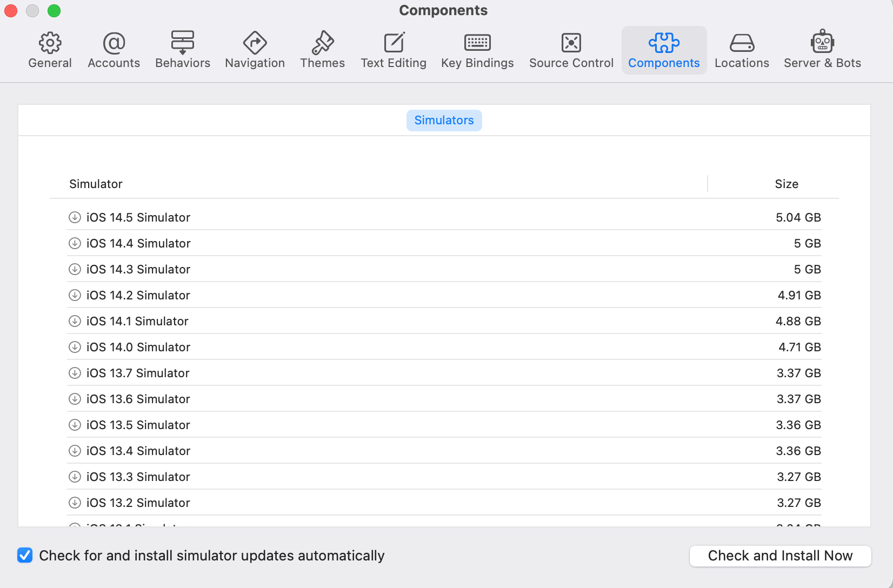Click the iOS 13.6 Simulator size value

coord(799,399)
